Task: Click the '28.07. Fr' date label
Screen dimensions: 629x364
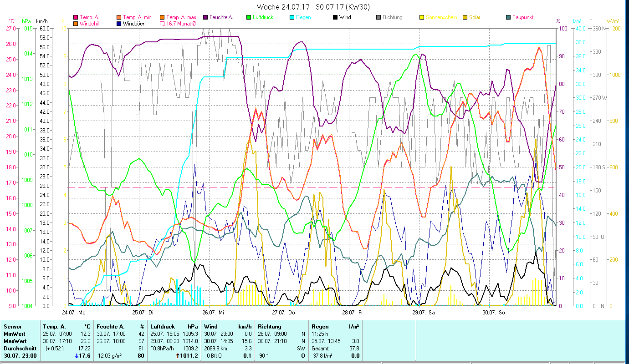Action: tap(353, 313)
